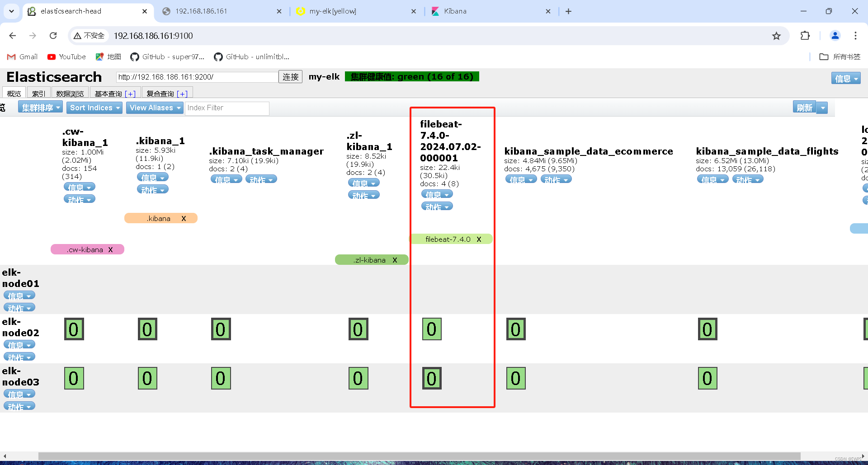Open the Sort Indices dropdown
Image resolution: width=868 pixels, height=465 pixels.
(x=94, y=108)
